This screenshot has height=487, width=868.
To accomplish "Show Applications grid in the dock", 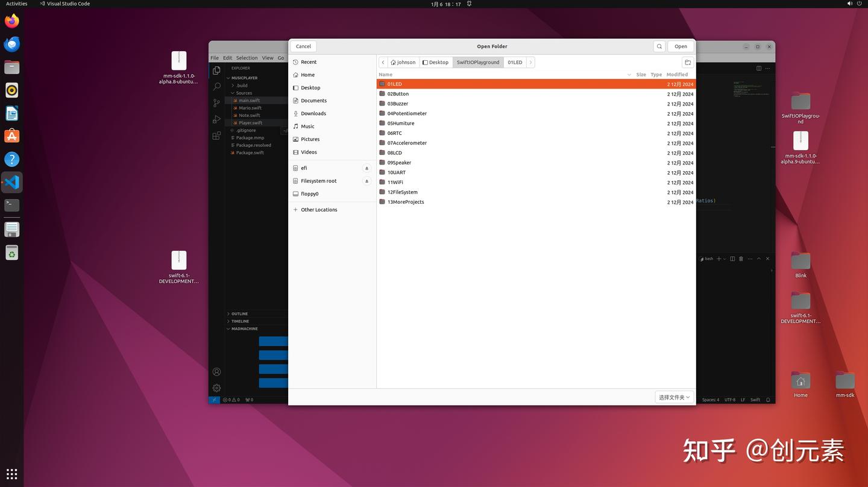I will (12, 474).
